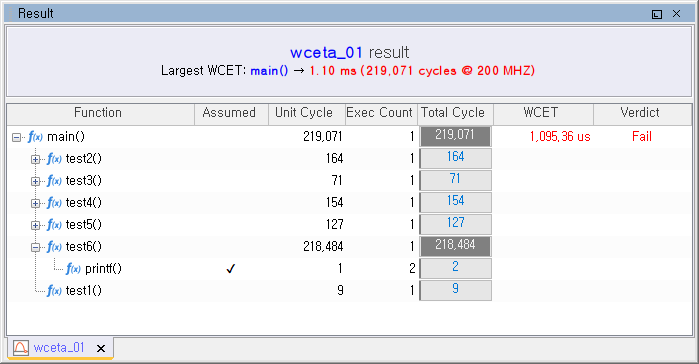Select the test4() row label
The height and width of the screenshot is (364, 699).
[x=84, y=203]
